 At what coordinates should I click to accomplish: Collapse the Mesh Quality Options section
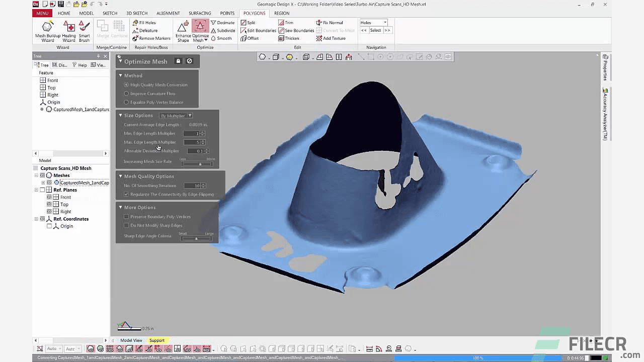pyautogui.click(x=120, y=176)
